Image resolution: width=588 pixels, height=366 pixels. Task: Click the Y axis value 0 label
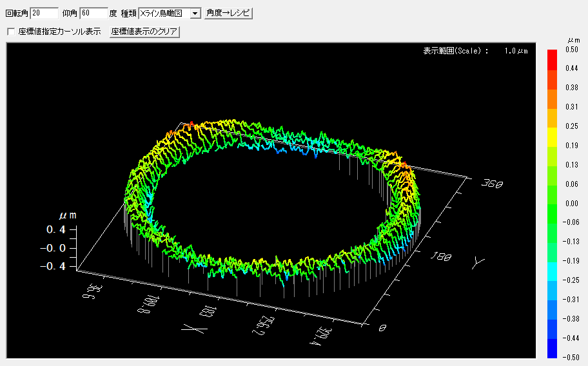[x=382, y=329]
